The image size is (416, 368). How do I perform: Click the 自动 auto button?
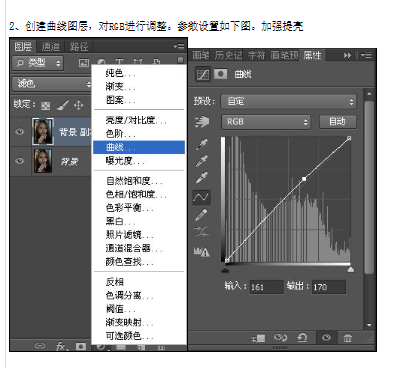tap(338, 122)
